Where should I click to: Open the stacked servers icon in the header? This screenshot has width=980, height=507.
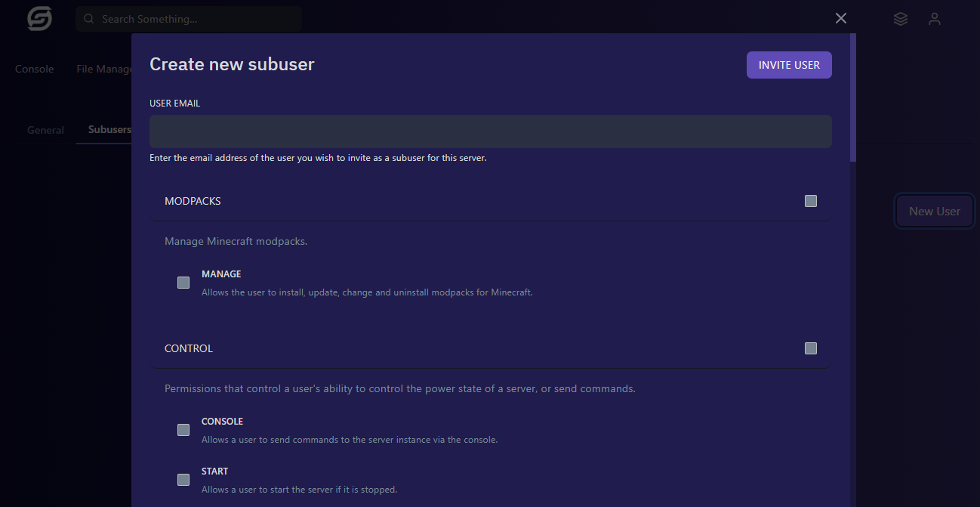tap(900, 18)
